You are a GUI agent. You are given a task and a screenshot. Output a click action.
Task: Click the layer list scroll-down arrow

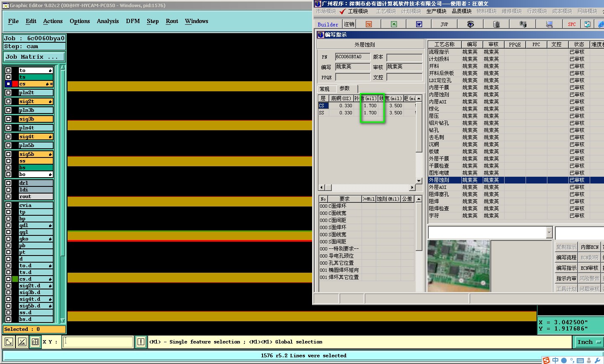(63, 320)
